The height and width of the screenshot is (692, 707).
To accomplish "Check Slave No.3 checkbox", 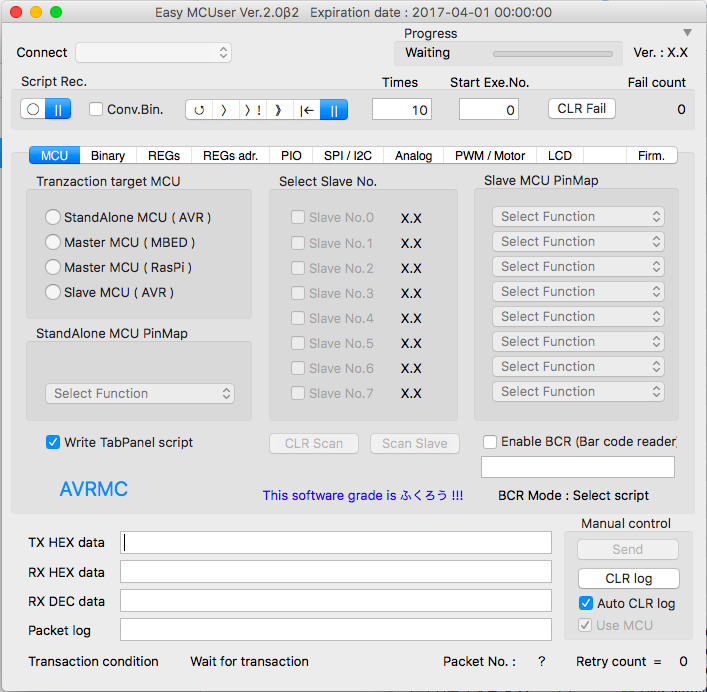I will [298, 293].
